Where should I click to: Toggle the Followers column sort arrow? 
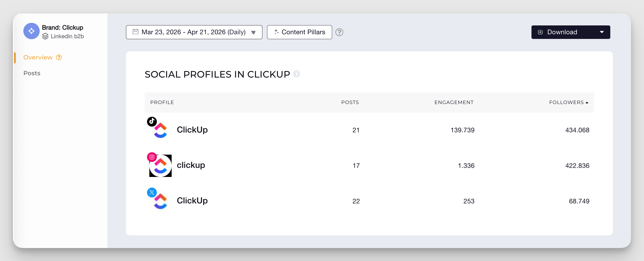click(x=587, y=102)
